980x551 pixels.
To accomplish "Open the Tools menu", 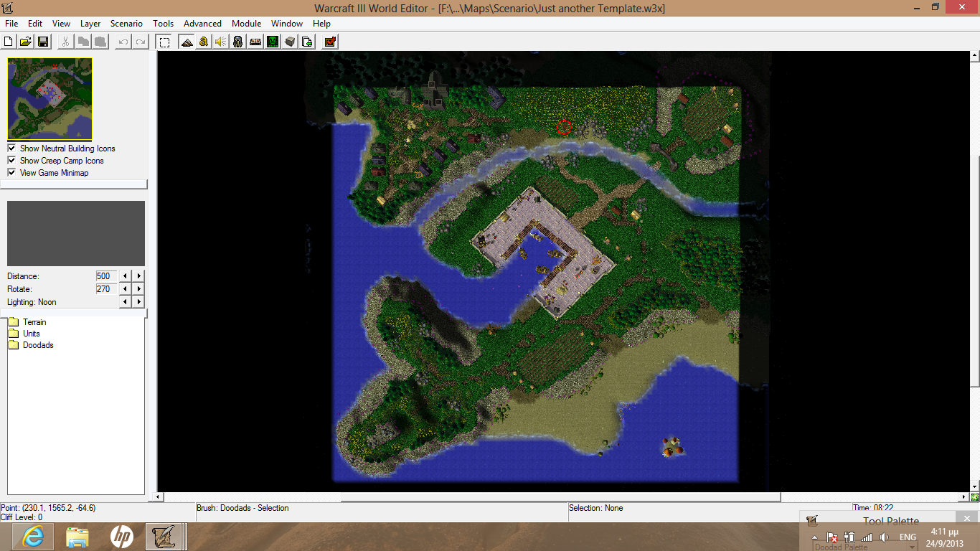I will click(x=164, y=24).
